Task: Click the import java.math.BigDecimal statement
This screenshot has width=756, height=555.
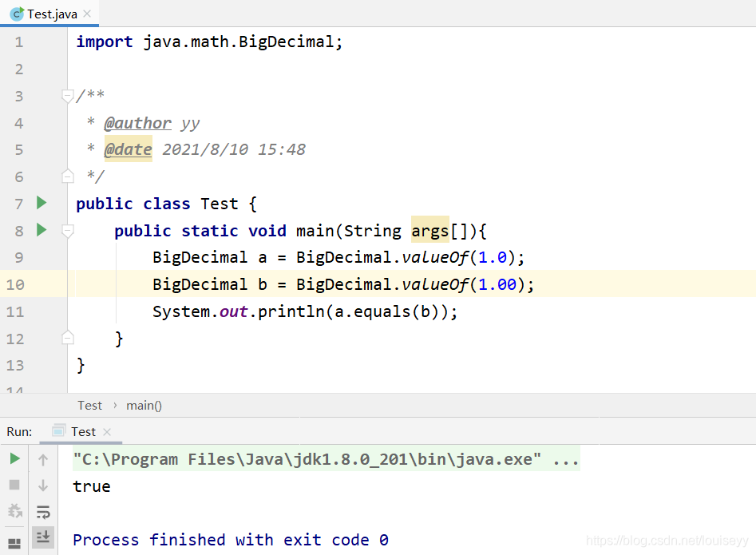Action: [209, 42]
